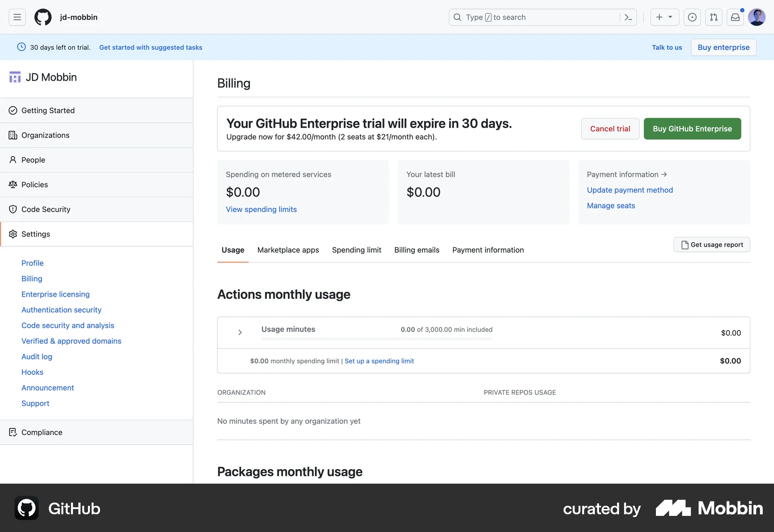
Task: Open the command palette icon in search bar
Action: tap(628, 17)
